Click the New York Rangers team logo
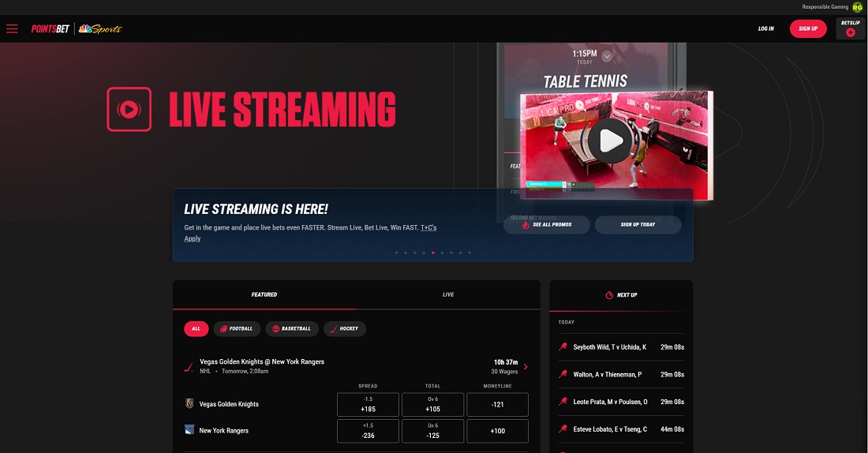Image resolution: width=868 pixels, height=453 pixels. pos(189,430)
